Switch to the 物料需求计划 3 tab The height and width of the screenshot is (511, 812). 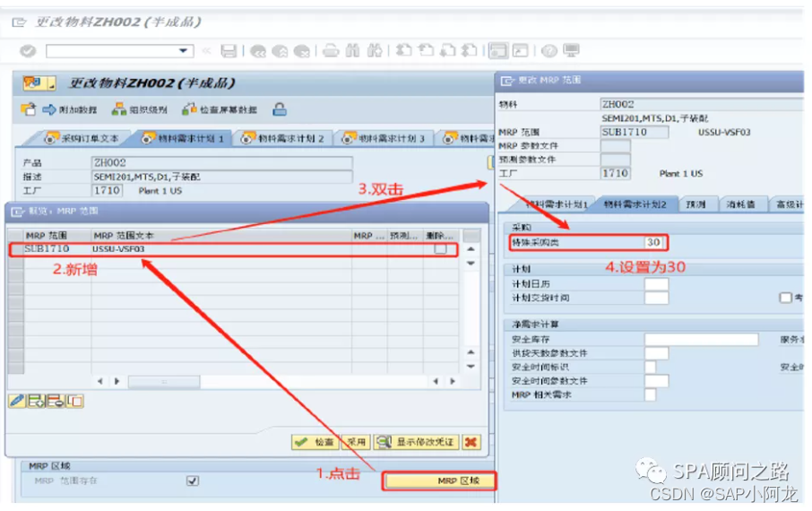pyautogui.click(x=384, y=138)
